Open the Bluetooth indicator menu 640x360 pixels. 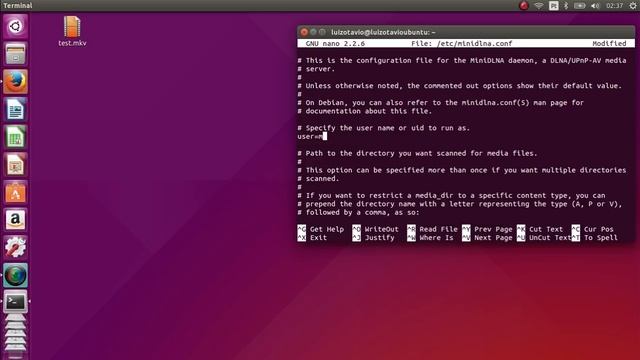[566, 6]
